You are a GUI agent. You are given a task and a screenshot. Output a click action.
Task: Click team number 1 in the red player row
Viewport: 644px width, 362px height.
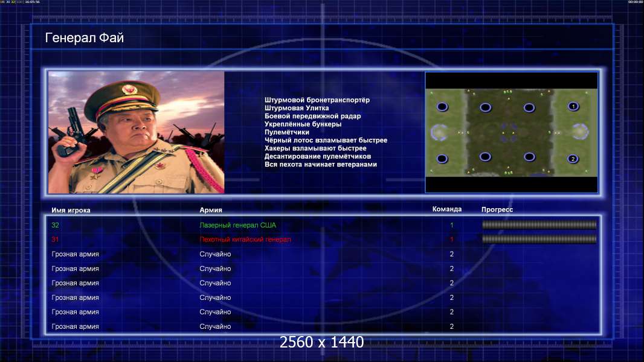point(451,240)
